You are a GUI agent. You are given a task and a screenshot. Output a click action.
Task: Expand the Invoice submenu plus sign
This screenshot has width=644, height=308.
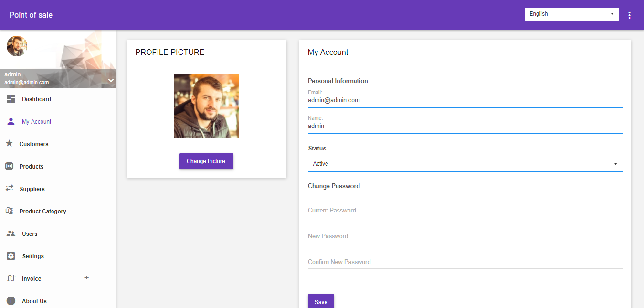pos(86,278)
